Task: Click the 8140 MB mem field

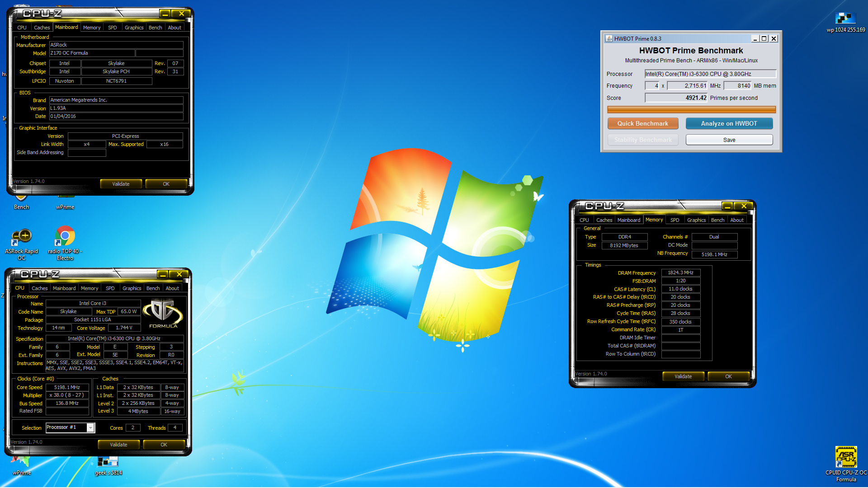Action: click(x=737, y=85)
